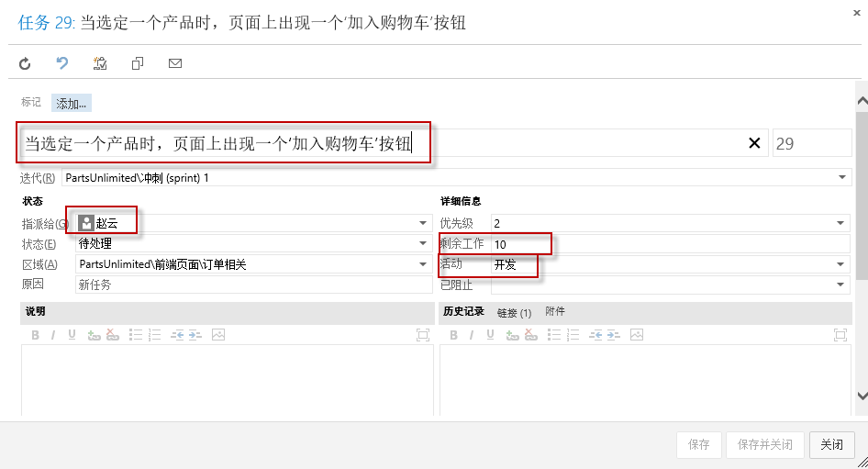Insert image in the 说明 editor

click(218, 335)
